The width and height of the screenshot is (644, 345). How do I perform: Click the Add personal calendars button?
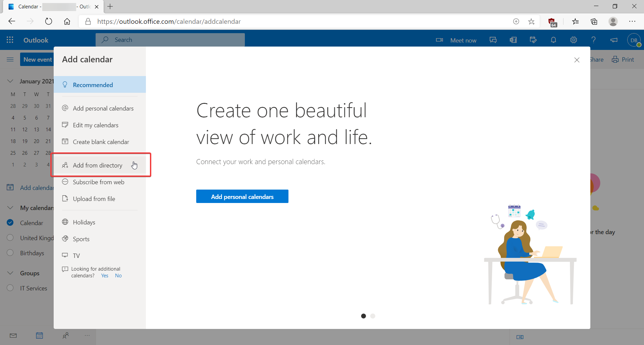pos(242,197)
